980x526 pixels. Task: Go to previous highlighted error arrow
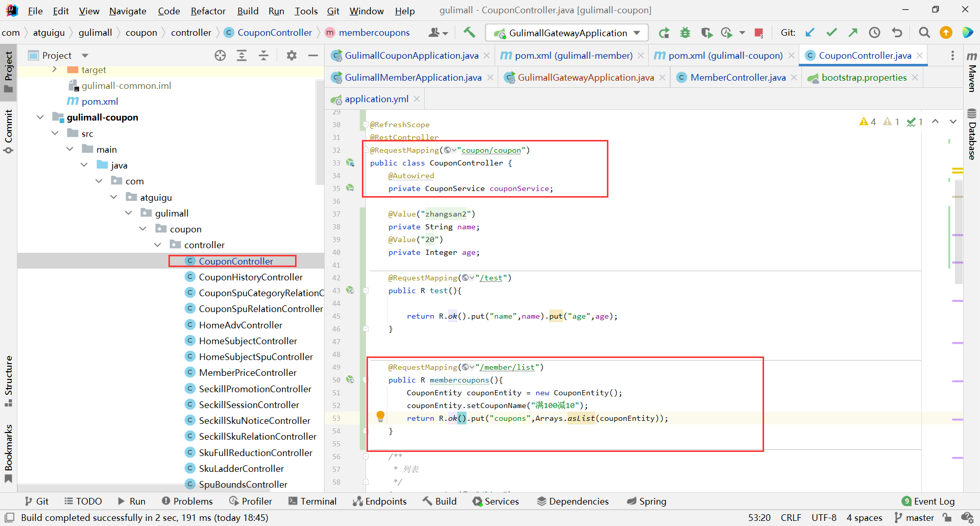point(935,122)
